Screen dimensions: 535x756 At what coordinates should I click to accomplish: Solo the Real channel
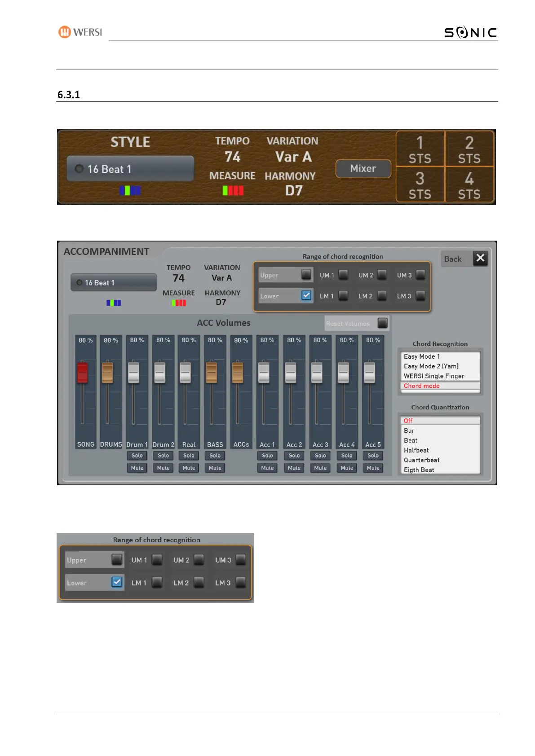[189, 455]
